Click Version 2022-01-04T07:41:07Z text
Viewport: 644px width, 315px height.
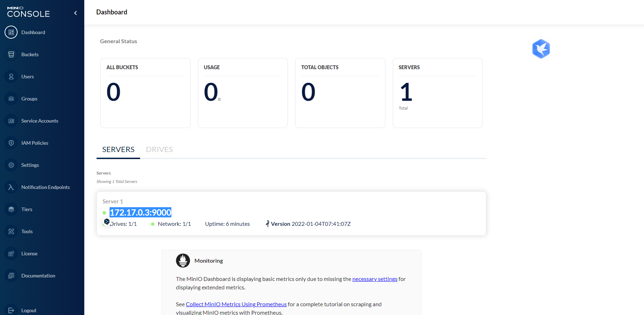pyautogui.click(x=311, y=224)
